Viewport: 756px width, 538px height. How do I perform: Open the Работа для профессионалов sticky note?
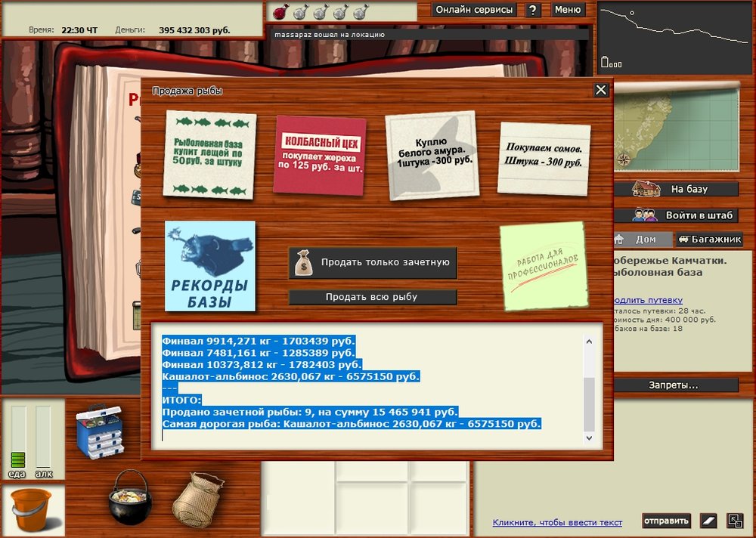[x=542, y=265]
